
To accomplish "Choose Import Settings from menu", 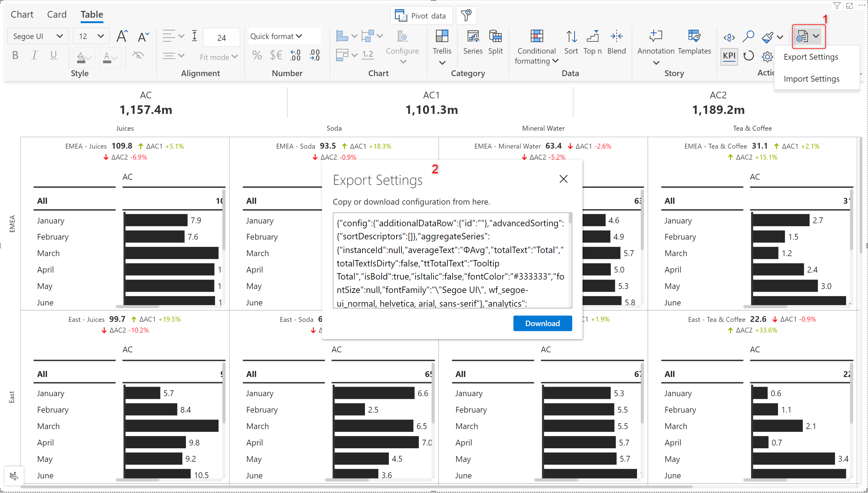I will pyautogui.click(x=811, y=79).
